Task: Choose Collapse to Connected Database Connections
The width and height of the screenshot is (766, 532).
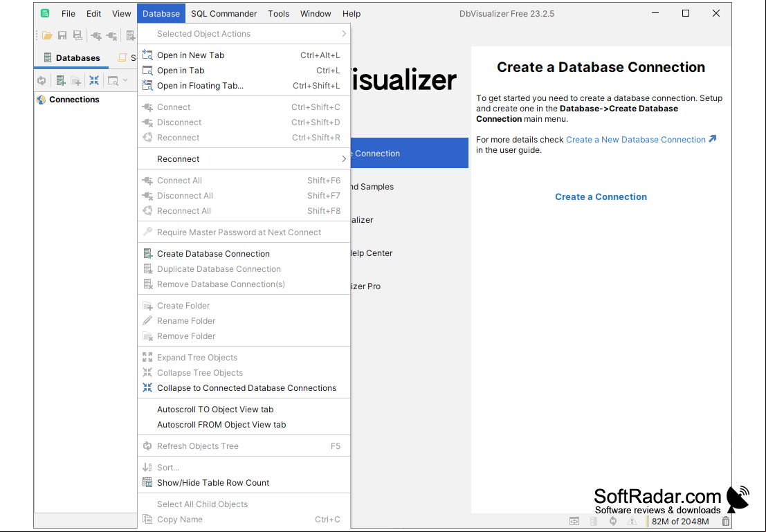Action: [244, 388]
